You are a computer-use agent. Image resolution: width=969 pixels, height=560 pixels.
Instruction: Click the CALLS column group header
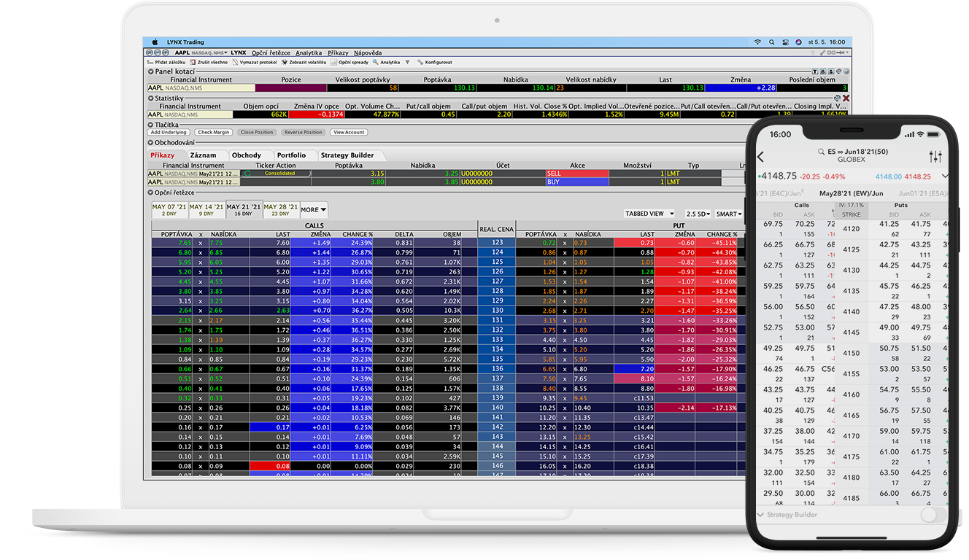[x=314, y=225]
